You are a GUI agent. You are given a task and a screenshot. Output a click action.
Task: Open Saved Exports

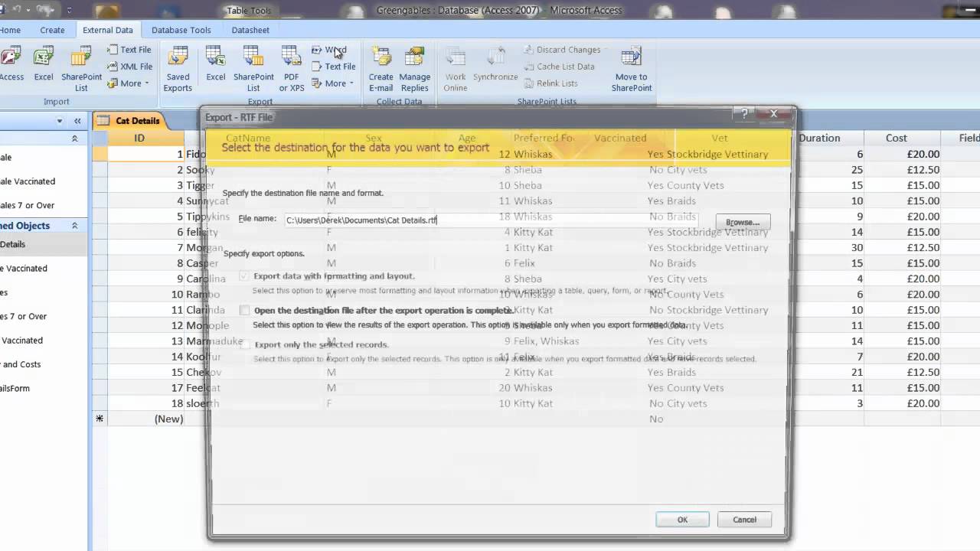(178, 69)
